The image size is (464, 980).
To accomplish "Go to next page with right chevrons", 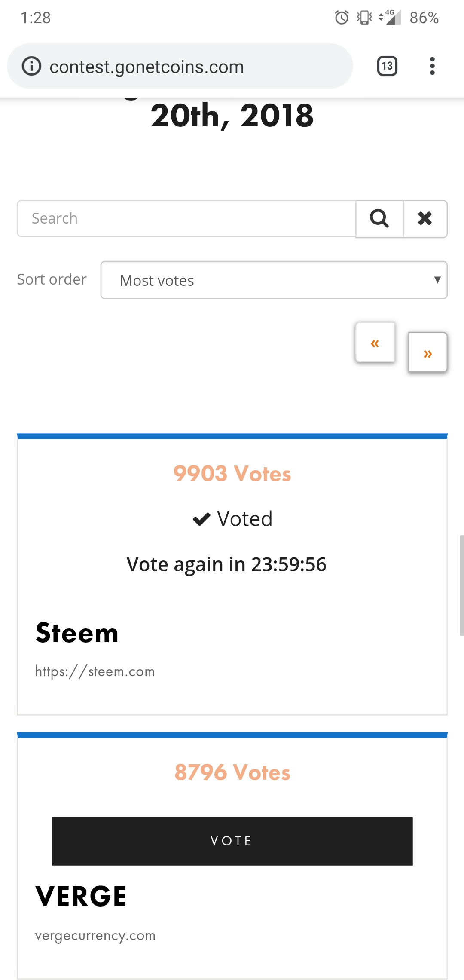I will click(x=428, y=353).
